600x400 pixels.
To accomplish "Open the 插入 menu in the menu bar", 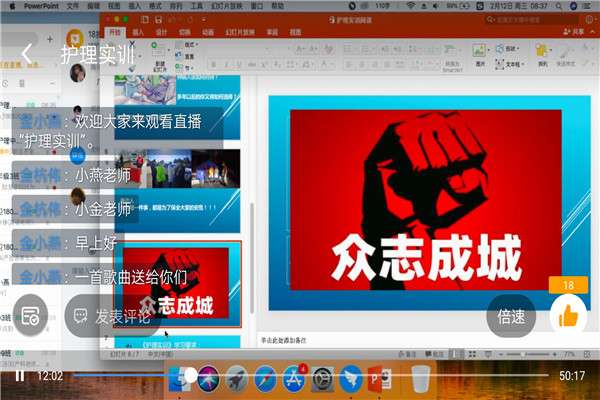I will [135, 6].
